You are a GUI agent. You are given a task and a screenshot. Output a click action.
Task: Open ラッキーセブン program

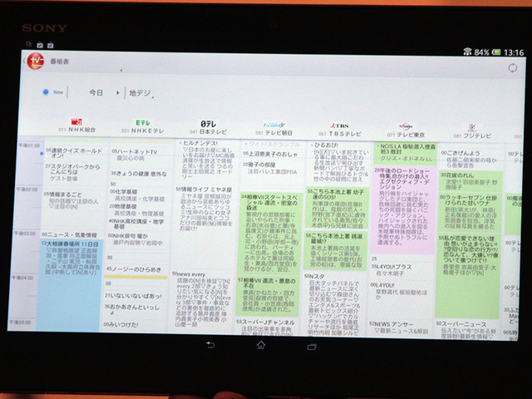pyautogui.click(x=470, y=212)
